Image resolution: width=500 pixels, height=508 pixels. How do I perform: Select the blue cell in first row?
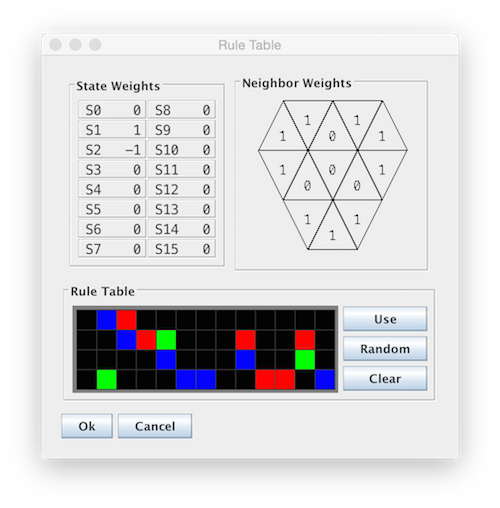coord(107,320)
